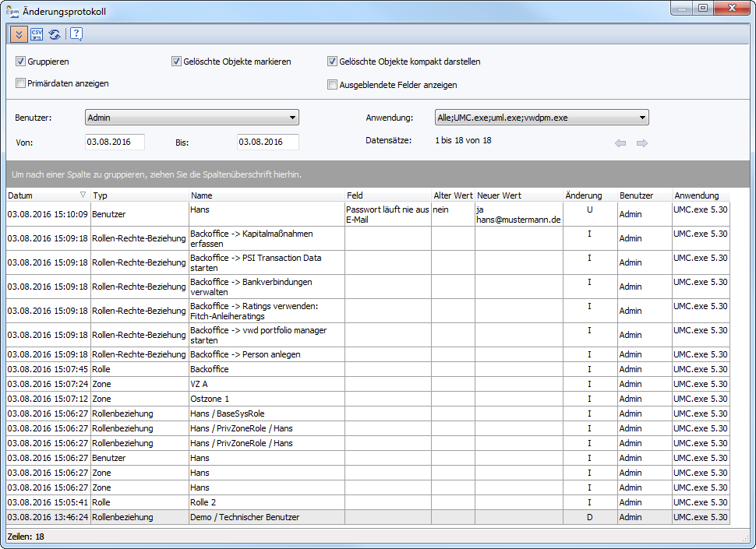Screen dimensions: 756x549
Task: Open help using question mark icon
Action: pos(76,34)
